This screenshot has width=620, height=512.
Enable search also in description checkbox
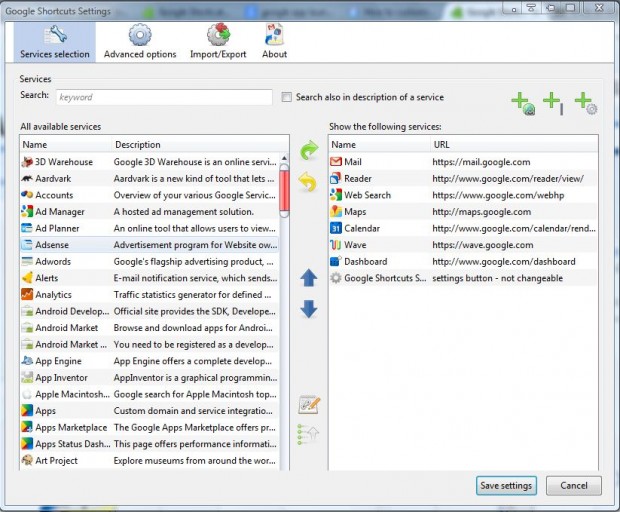287,97
